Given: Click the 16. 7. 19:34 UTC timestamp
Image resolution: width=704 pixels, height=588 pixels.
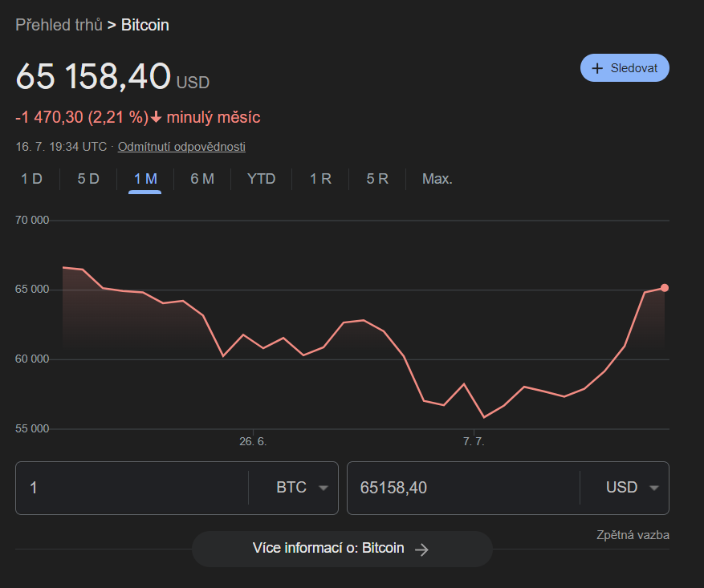Looking at the screenshot, I should pyautogui.click(x=61, y=147).
